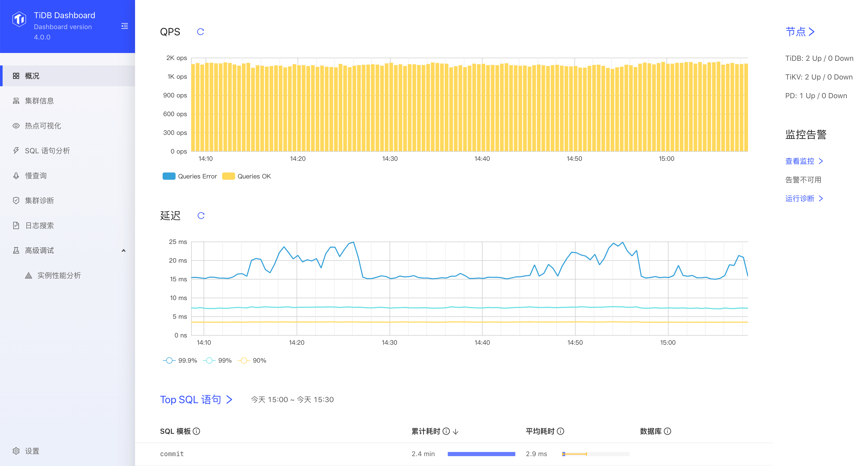Refresh the QPS chart
868x466 pixels.
point(200,32)
